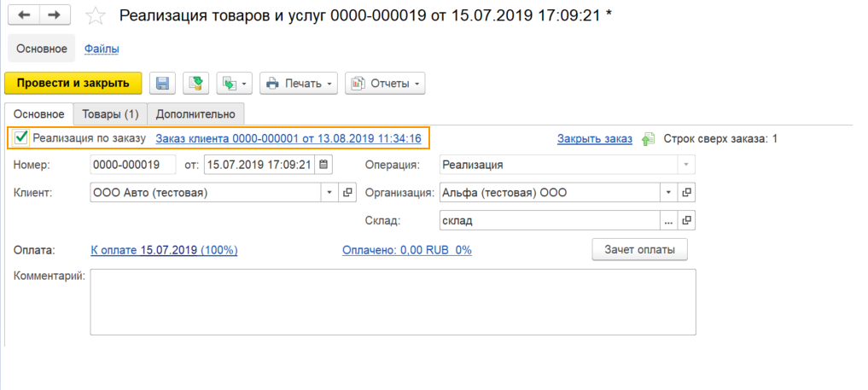The image size is (868, 390).
Task: Expand the Организация dropdown list
Action: (669, 193)
